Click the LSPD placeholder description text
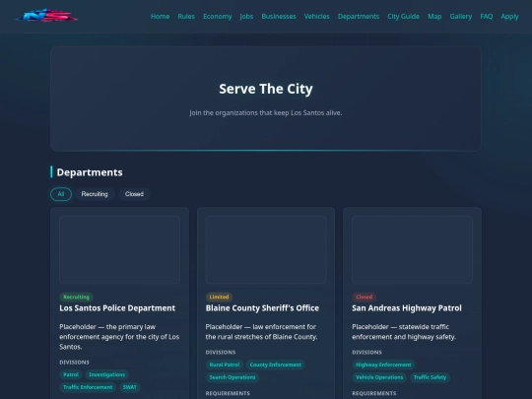 tap(119, 337)
